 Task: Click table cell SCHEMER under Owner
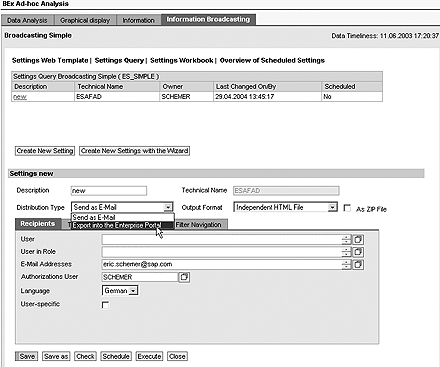186,97
